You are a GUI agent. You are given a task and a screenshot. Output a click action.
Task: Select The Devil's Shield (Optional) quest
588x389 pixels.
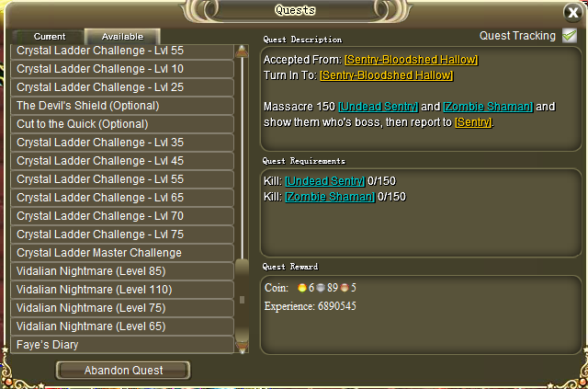tap(122, 106)
